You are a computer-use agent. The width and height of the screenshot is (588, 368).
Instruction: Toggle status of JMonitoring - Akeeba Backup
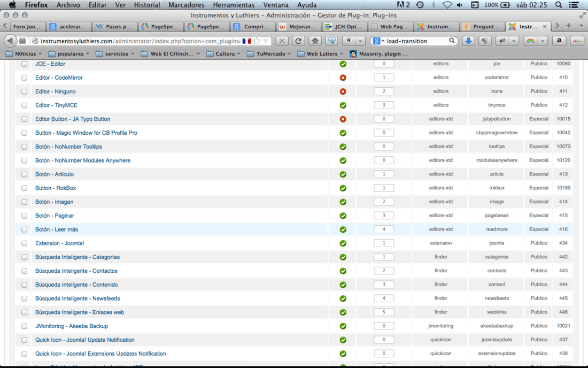[x=343, y=326]
